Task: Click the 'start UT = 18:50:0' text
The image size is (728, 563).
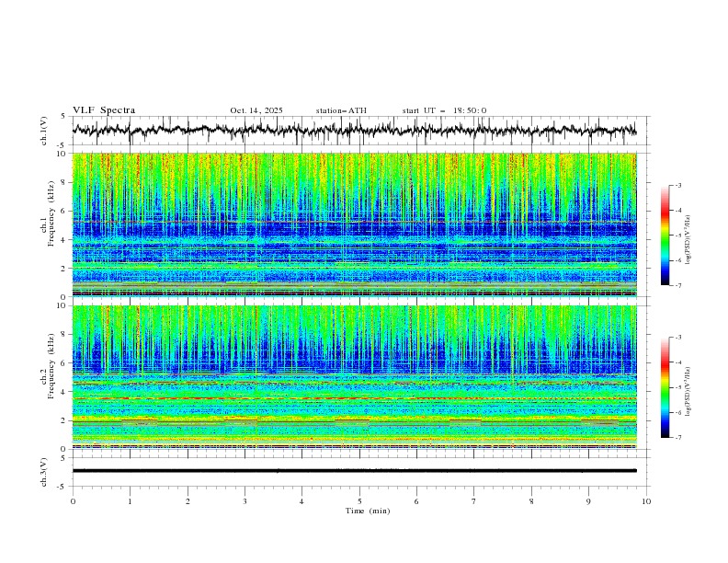Action: [444, 110]
